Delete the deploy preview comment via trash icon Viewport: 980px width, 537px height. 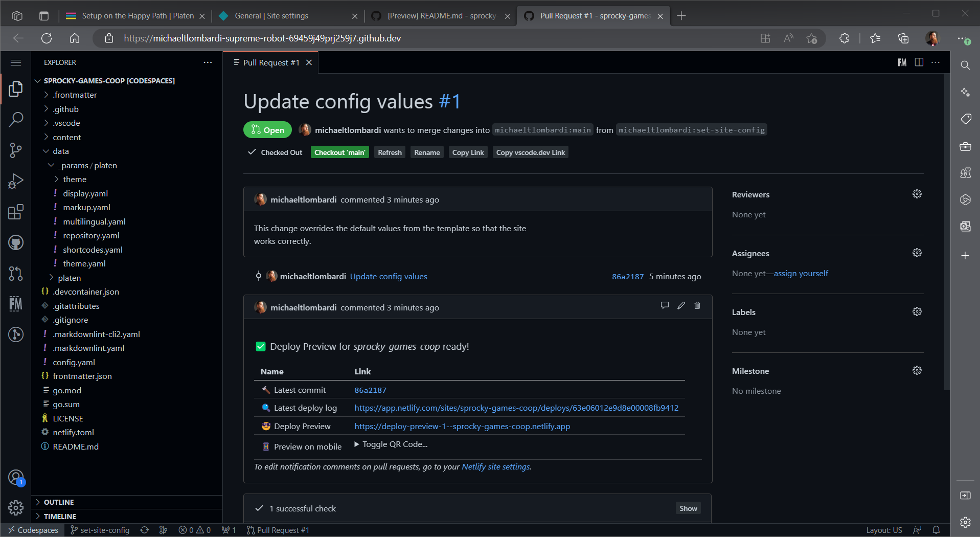(697, 306)
